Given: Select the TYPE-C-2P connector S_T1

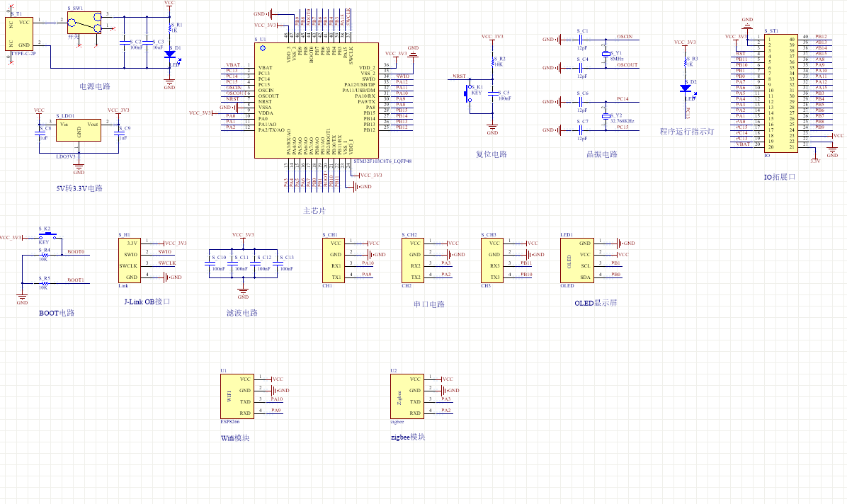Looking at the screenshot, I should (x=19, y=33).
